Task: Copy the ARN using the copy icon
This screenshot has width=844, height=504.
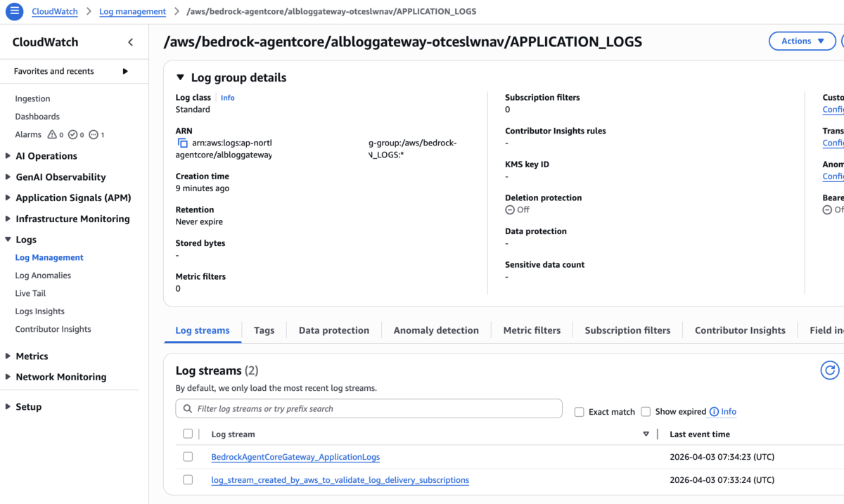Action: tap(182, 143)
